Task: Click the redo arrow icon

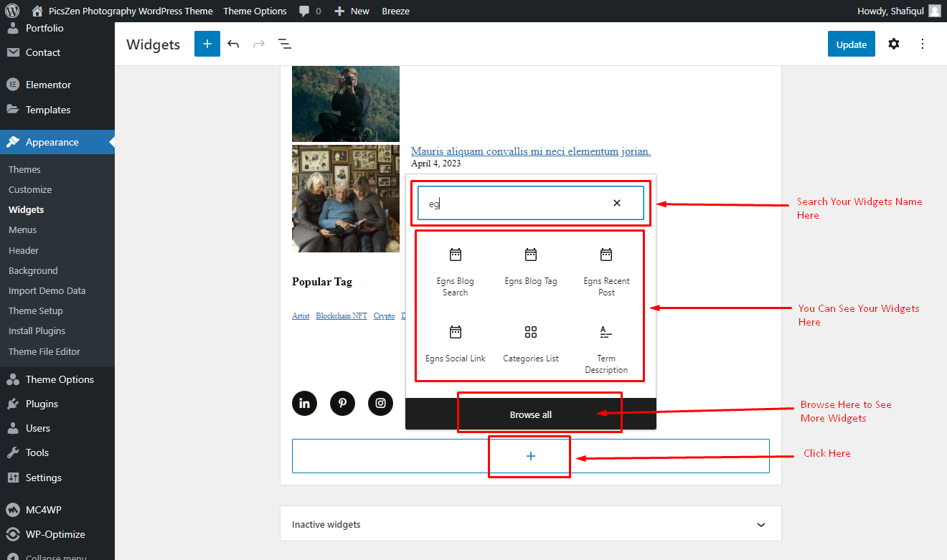Action: (x=259, y=44)
